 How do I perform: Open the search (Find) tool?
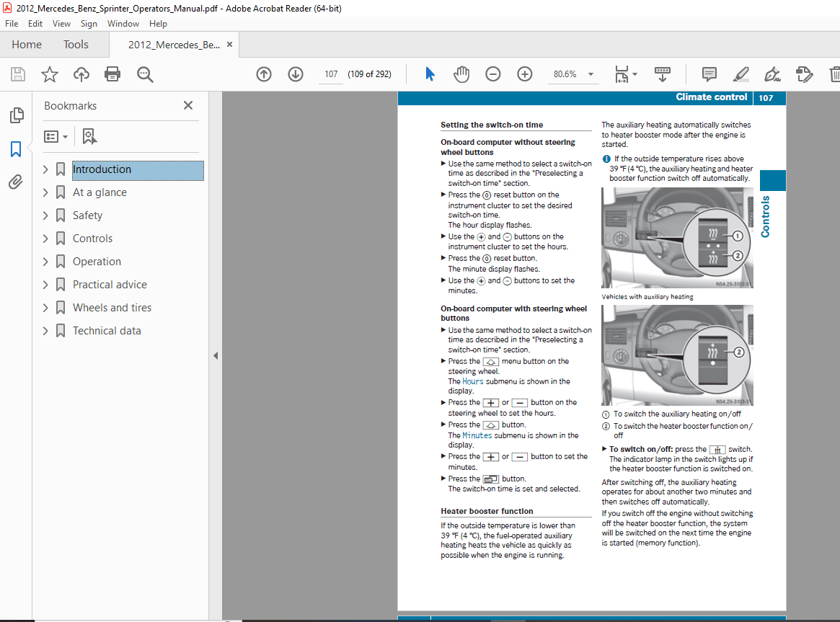click(x=145, y=74)
